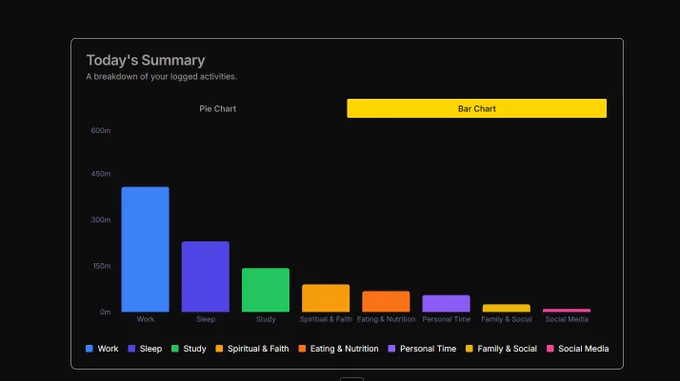The width and height of the screenshot is (680, 381).
Task: Click the 'Social Media' legend label
Action: (583, 348)
